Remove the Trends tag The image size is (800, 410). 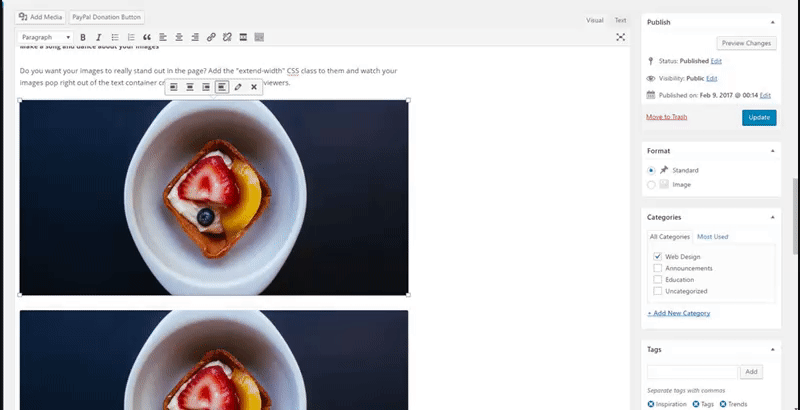723,404
